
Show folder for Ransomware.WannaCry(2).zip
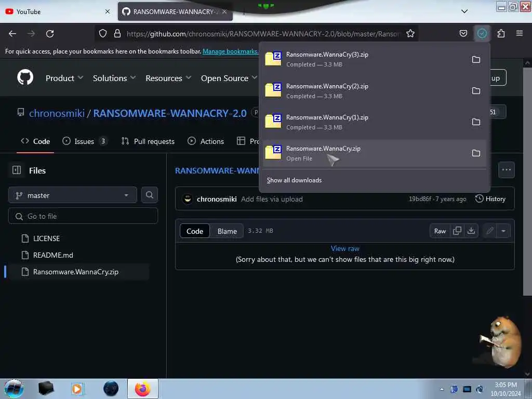pyautogui.click(x=476, y=91)
